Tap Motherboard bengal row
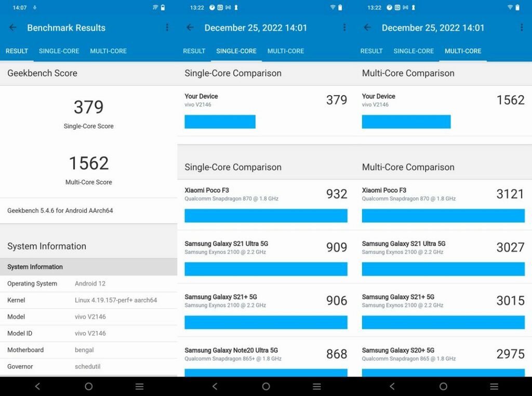The height and width of the screenshot is (396, 532). pyautogui.click(x=88, y=350)
